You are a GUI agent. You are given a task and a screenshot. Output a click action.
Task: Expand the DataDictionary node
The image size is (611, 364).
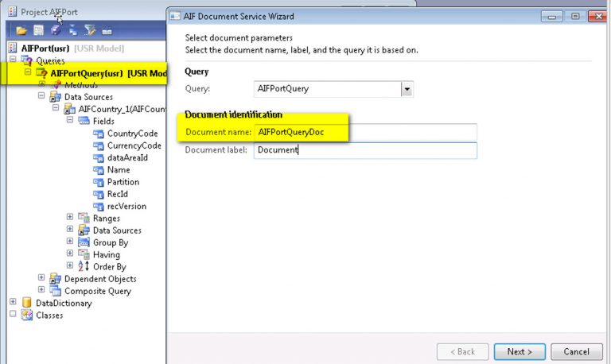(13, 303)
